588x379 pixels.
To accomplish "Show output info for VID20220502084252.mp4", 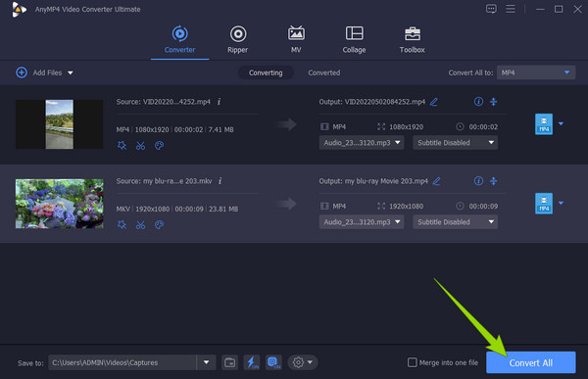I will [x=478, y=101].
